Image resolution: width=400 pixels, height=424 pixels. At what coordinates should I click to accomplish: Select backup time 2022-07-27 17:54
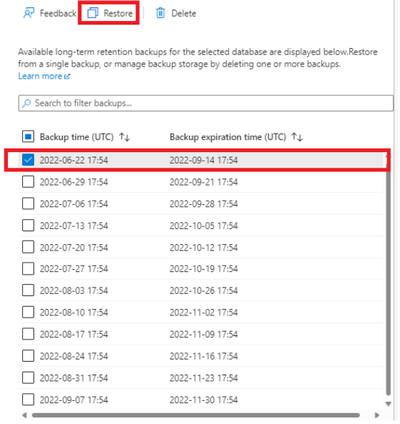pos(74,269)
